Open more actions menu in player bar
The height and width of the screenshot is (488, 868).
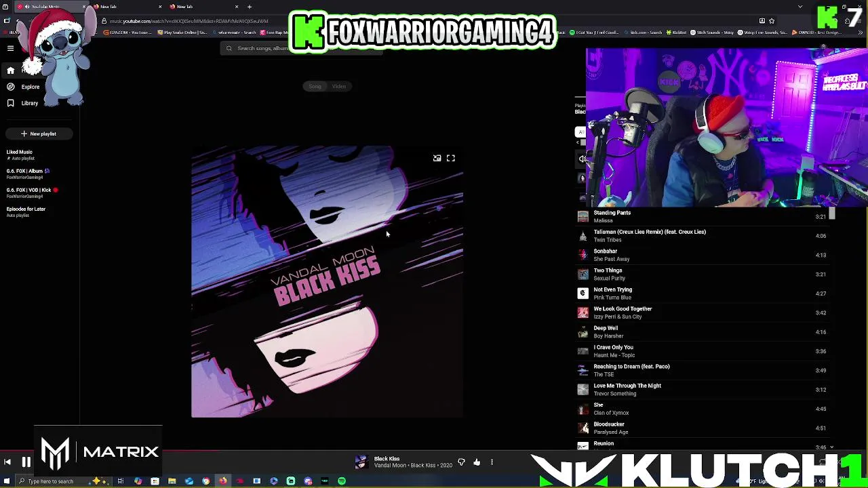pos(492,462)
